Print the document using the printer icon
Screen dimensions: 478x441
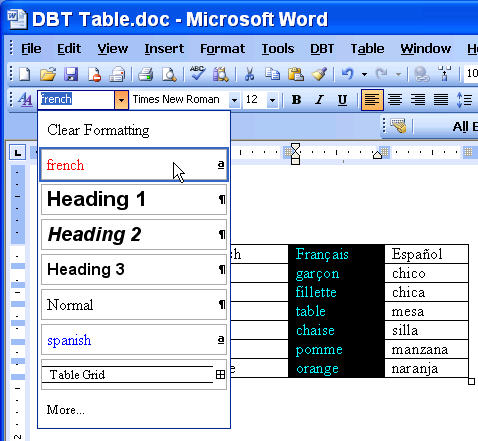click(146, 74)
